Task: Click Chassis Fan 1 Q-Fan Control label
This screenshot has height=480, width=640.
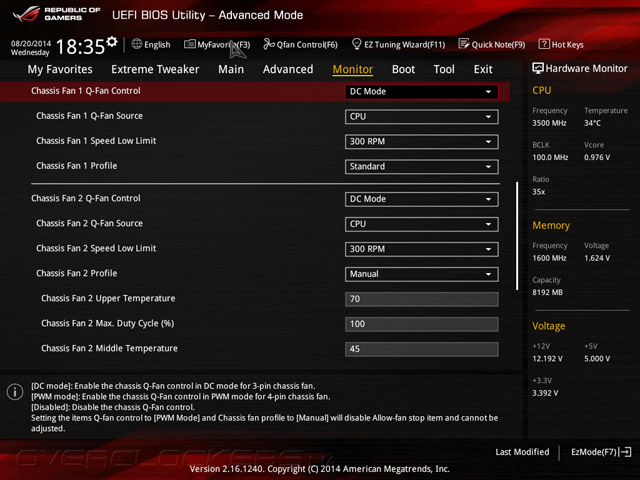Action: click(x=86, y=91)
